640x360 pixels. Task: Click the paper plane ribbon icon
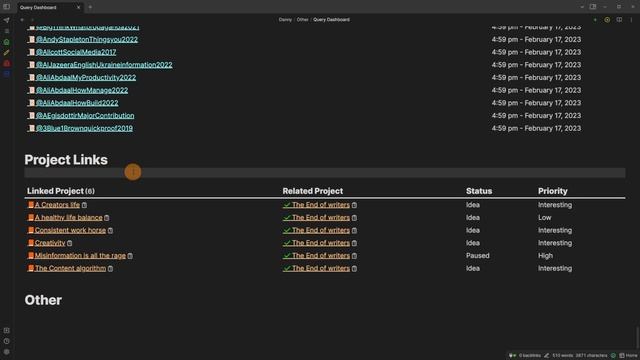[7, 20]
